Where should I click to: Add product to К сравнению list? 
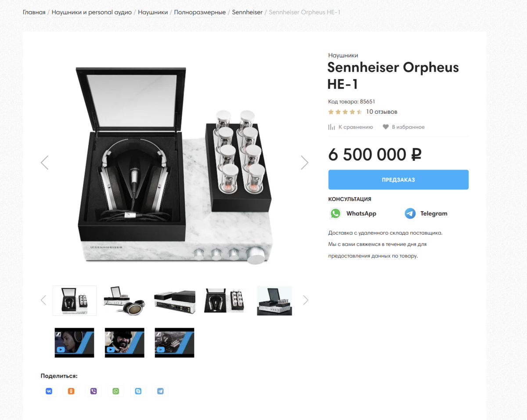tap(350, 127)
